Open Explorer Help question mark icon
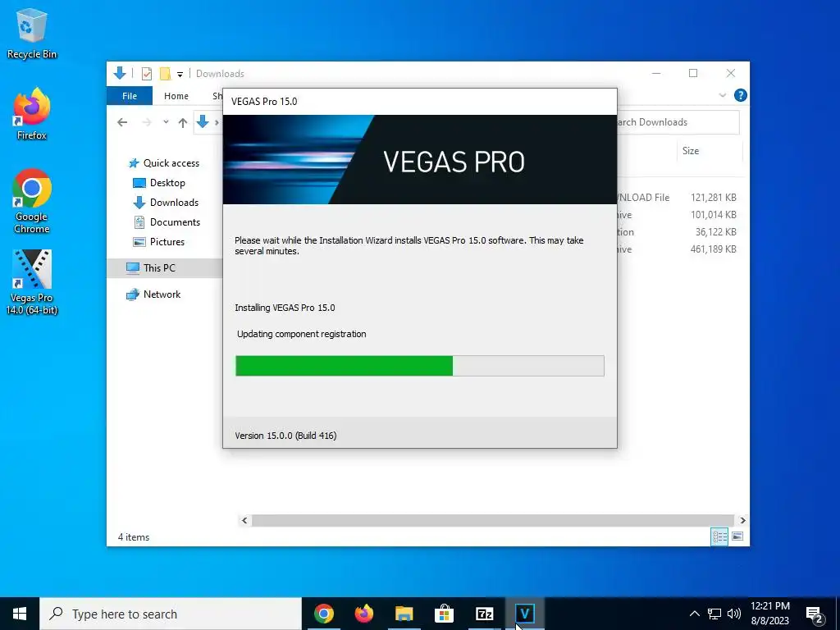Image resolution: width=840 pixels, height=630 pixels. pyautogui.click(x=741, y=95)
